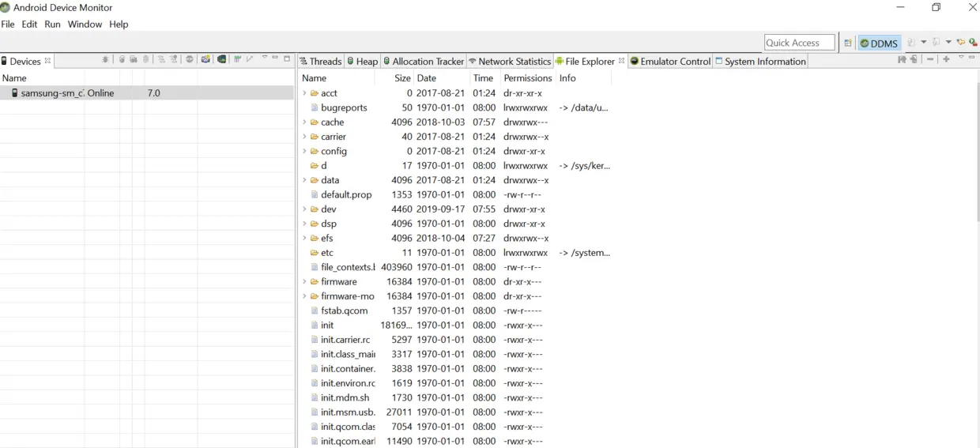The image size is (980, 448).
Task: Take a device screenshot with Screen Capture icon
Action: (205, 59)
